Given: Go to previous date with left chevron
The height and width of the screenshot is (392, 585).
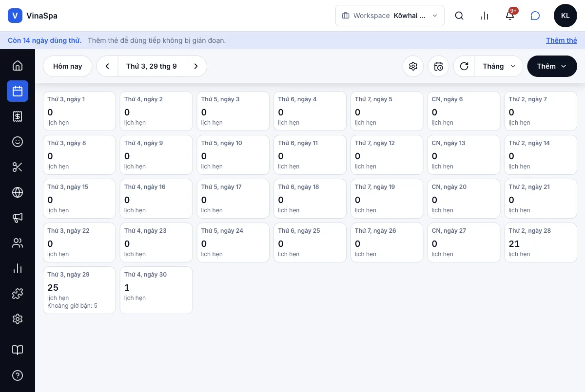Looking at the screenshot, I should [107, 66].
